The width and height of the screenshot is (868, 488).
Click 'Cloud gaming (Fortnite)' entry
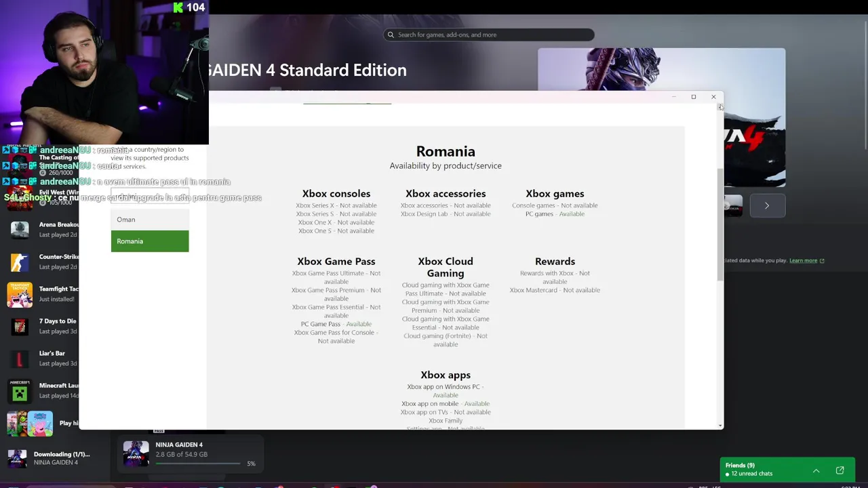pyautogui.click(x=446, y=340)
